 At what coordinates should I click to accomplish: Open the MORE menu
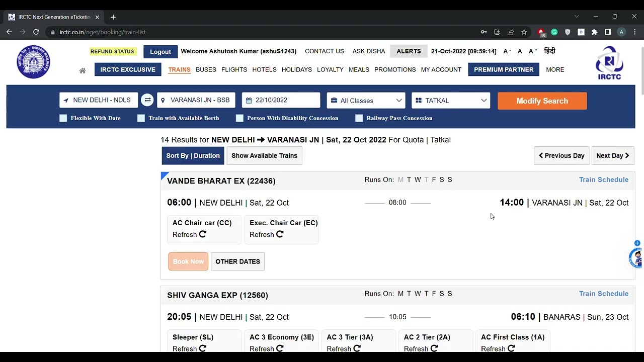[555, 69]
